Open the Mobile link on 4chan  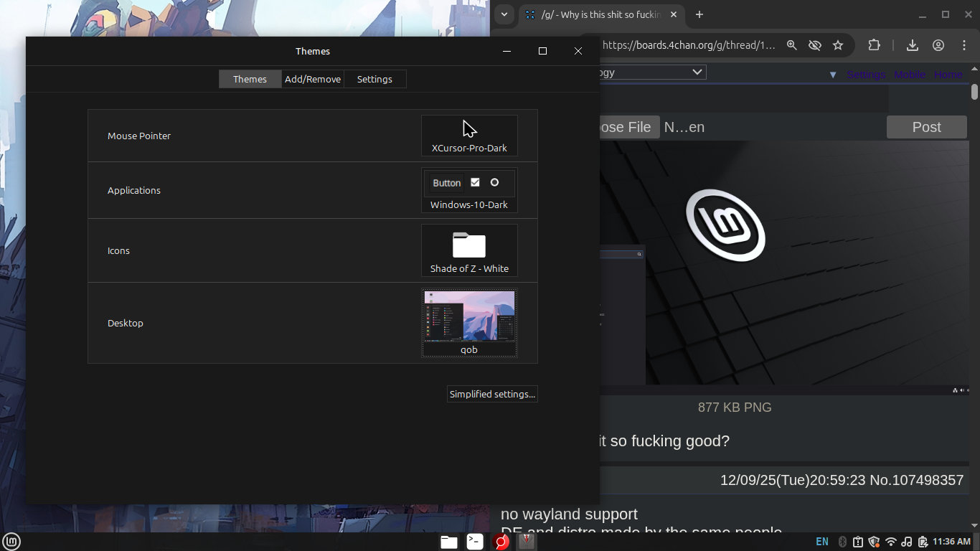coord(910,75)
